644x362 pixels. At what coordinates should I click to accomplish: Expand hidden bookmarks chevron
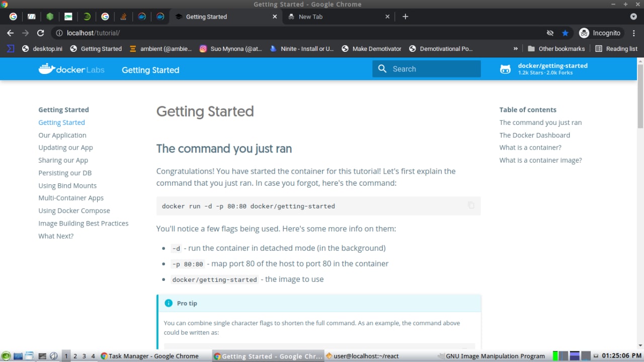[516, 49]
